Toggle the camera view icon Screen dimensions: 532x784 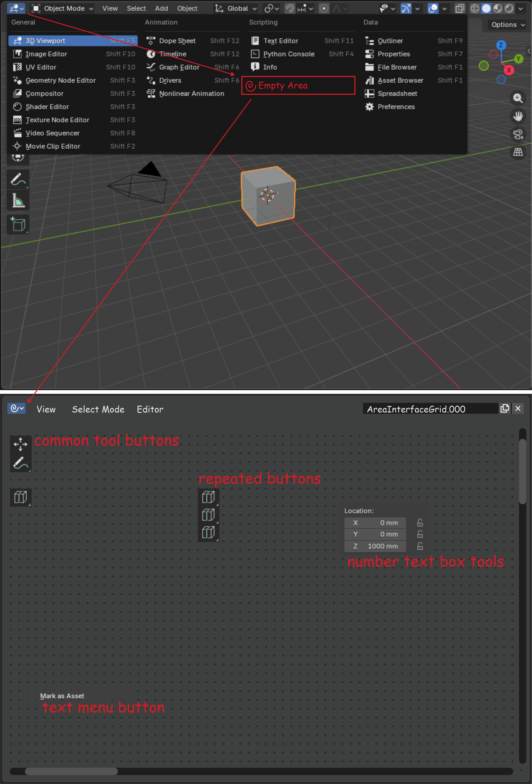tap(518, 134)
